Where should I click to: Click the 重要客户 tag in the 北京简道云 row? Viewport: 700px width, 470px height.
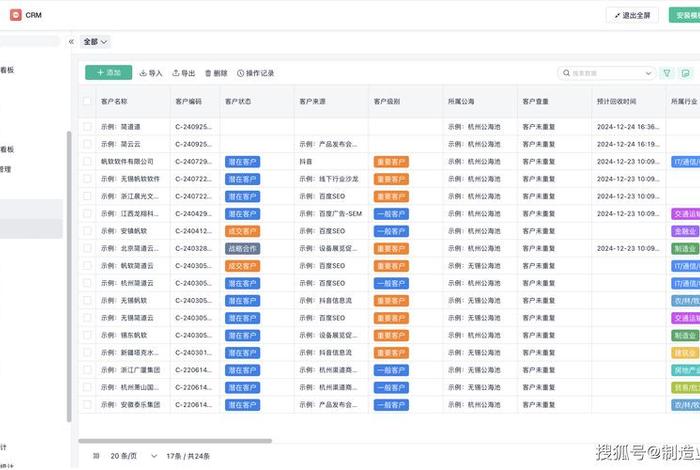(391, 249)
